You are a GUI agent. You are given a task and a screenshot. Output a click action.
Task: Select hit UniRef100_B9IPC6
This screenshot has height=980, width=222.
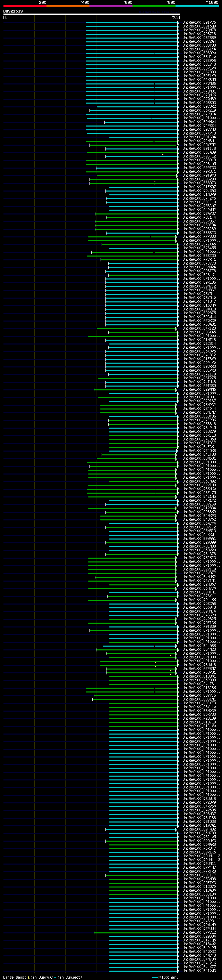click(199, 23)
